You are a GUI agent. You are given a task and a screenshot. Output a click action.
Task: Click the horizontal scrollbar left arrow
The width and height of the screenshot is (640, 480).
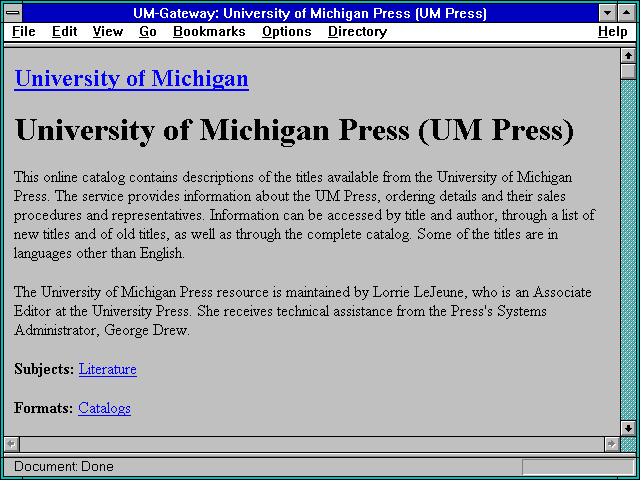click(x=11, y=444)
